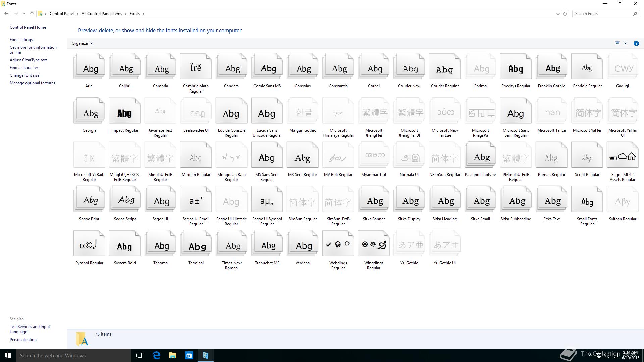The image size is (644, 362).
Task: Open Adjust ClearType text link
Action: click(28, 60)
